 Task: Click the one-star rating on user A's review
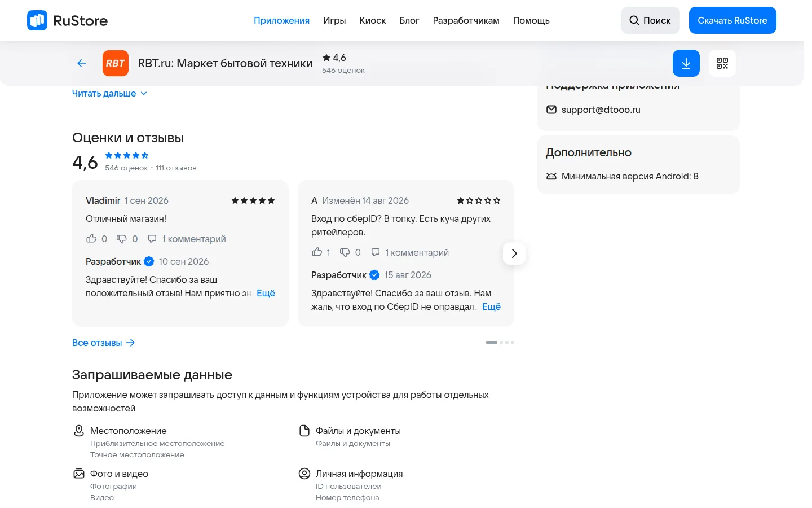pos(479,200)
